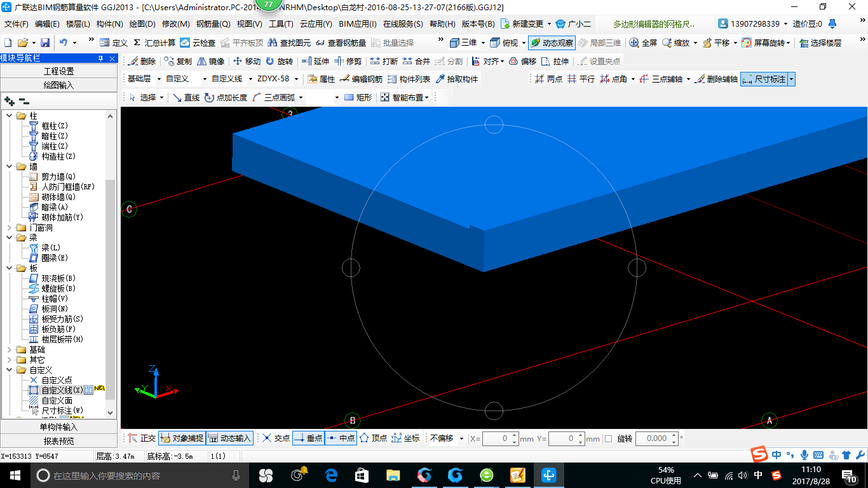Image resolution: width=868 pixels, height=488 pixels.
Task: Open the 编辑(E) menu
Action: pyautogui.click(x=47, y=24)
